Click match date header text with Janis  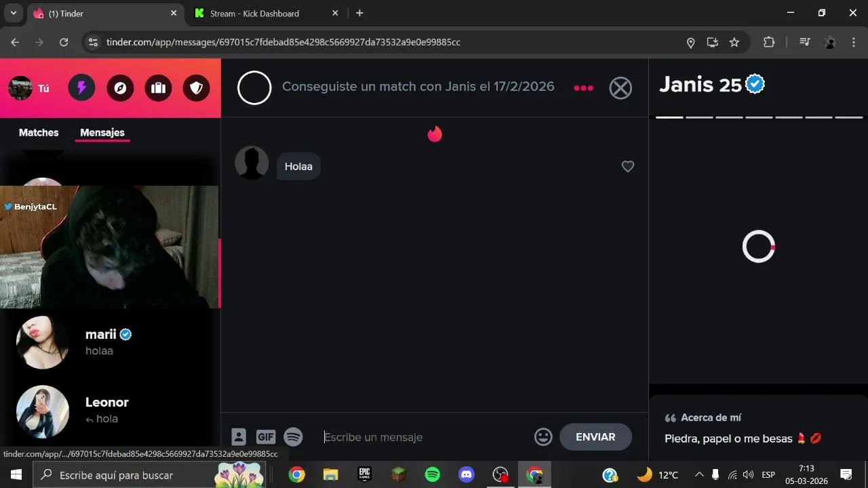coord(418,87)
